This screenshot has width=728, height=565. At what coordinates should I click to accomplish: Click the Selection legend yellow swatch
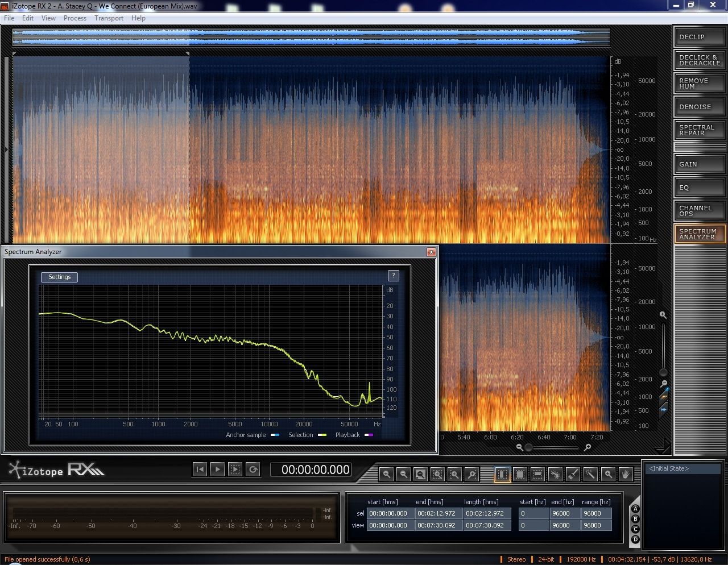click(322, 435)
